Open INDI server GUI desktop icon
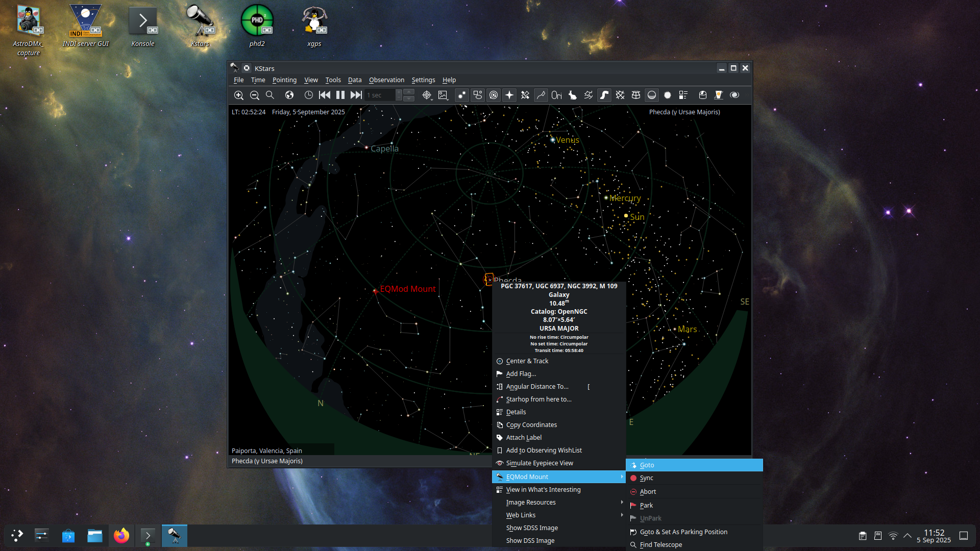Image resolution: width=980 pixels, height=551 pixels. point(86,26)
